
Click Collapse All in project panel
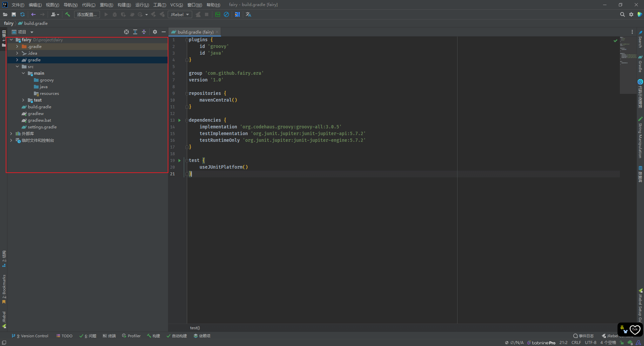coord(144,32)
